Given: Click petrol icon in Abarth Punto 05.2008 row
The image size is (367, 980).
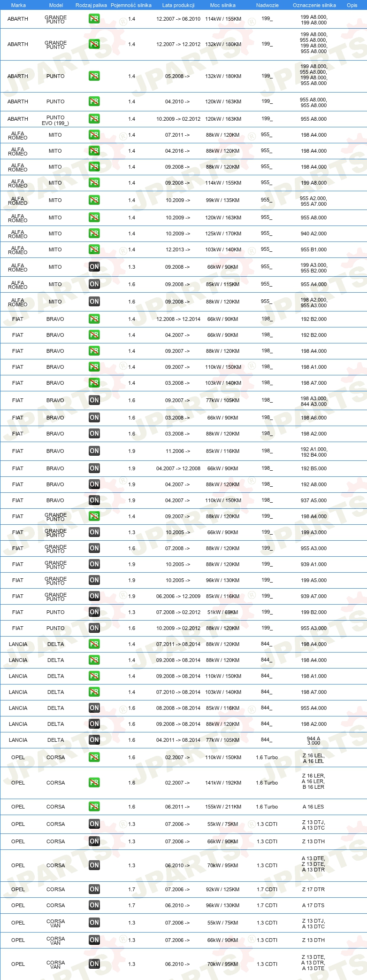Looking at the screenshot, I should click(94, 76).
